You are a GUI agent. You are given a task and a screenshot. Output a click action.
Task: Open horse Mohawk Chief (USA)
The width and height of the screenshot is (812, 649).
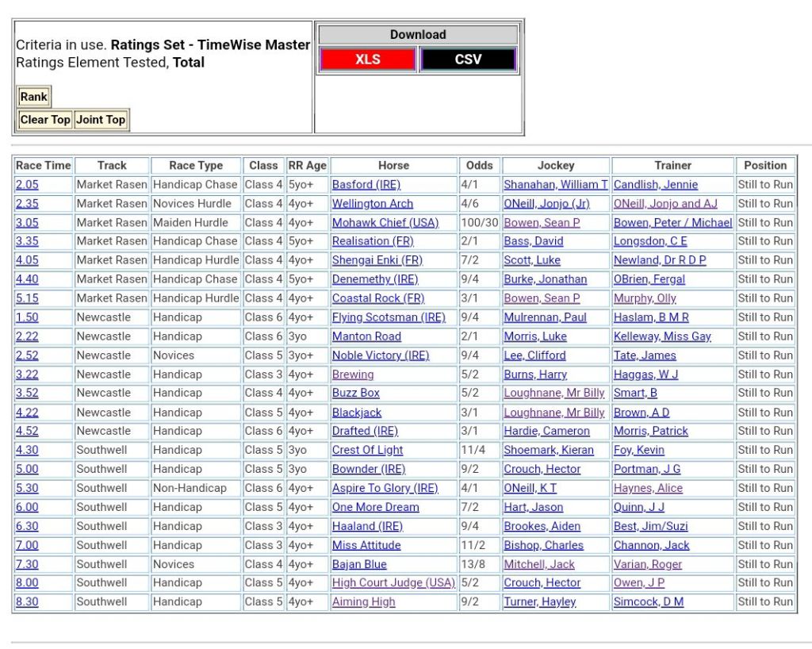coord(385,223)
